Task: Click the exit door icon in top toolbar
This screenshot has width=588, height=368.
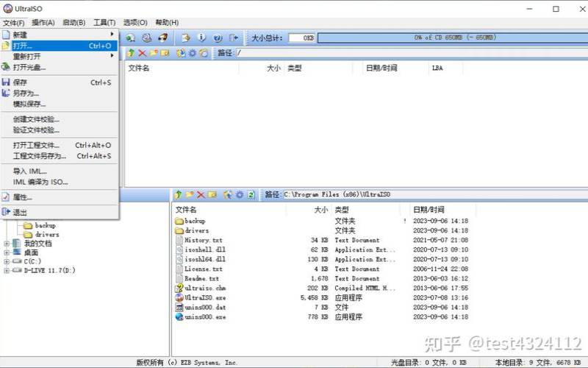Action: tap(234, 38)
